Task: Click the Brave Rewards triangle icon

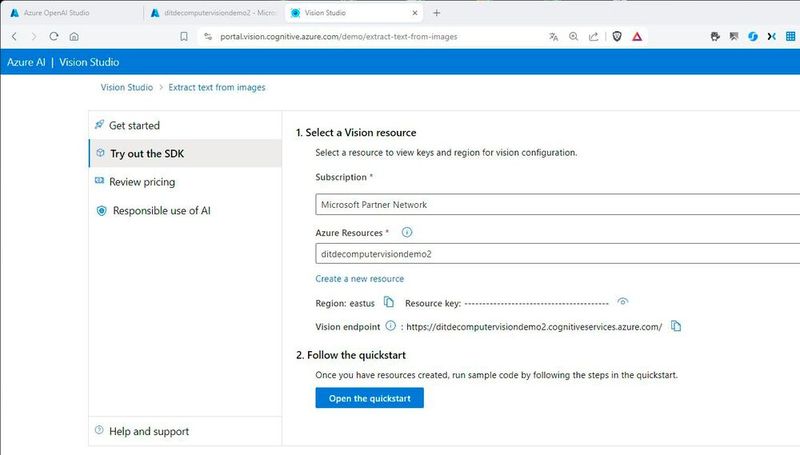Action: click(x=637, y=36)
